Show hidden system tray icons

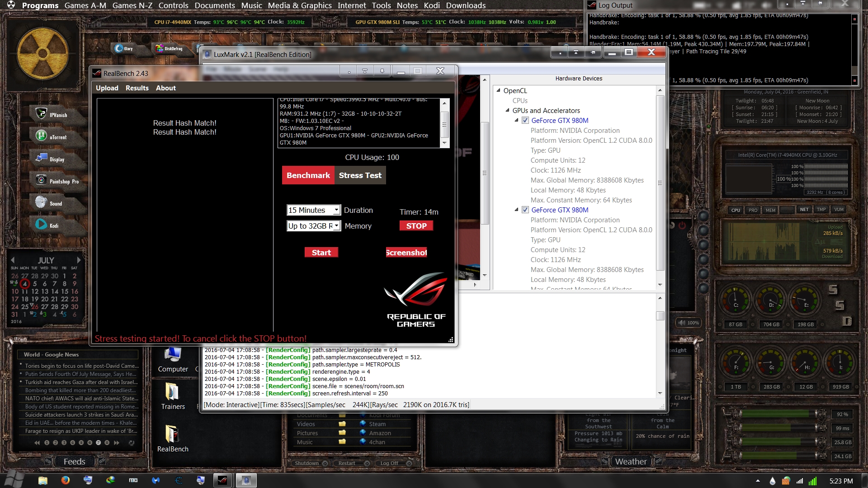(x=758, y=481)
